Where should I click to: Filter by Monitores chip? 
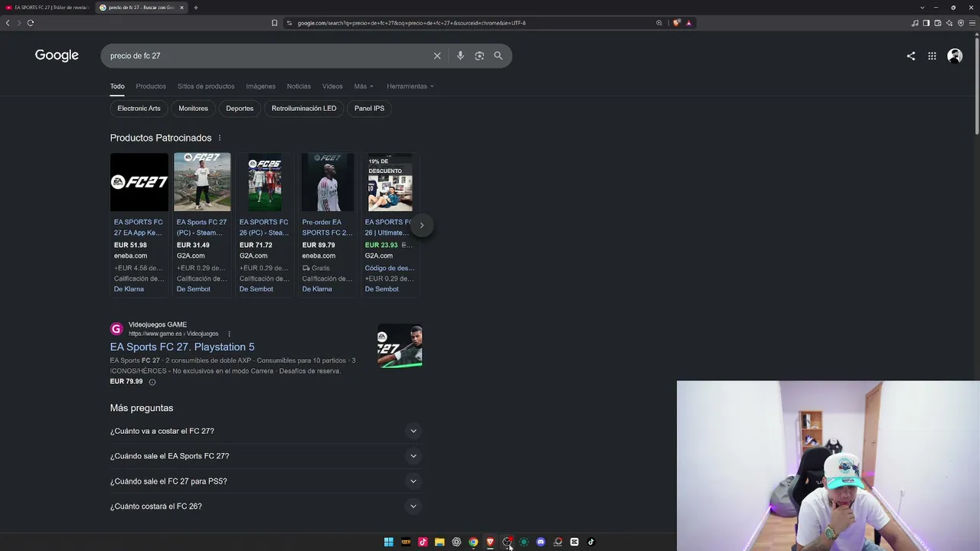click(x=193, y=109)
